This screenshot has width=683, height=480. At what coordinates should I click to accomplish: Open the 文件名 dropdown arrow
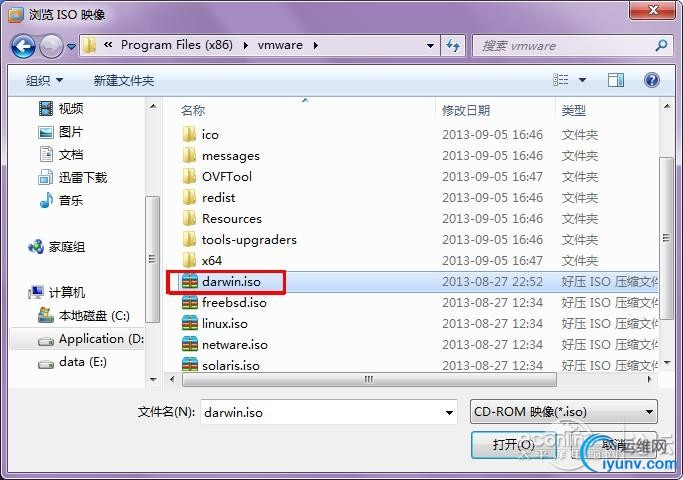click(x=450, y=412)
